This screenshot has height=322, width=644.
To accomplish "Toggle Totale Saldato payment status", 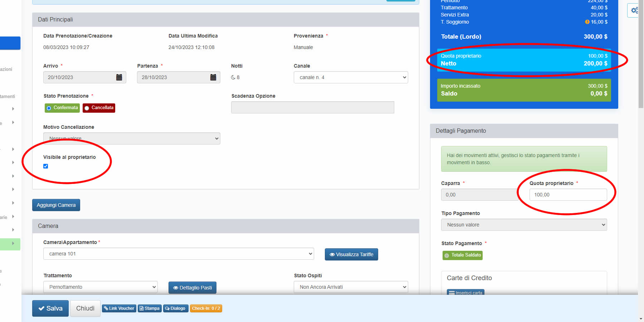I will coord(463,255).
